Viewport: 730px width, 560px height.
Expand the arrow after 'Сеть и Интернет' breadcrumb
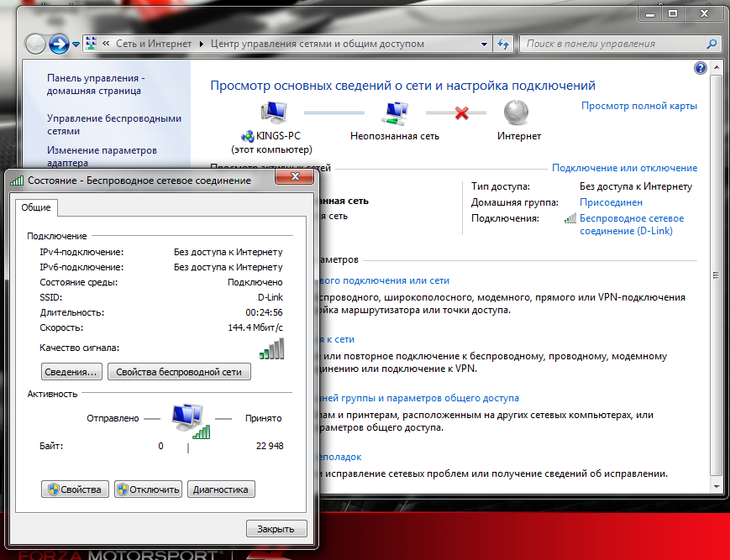[x=201, y=44]
